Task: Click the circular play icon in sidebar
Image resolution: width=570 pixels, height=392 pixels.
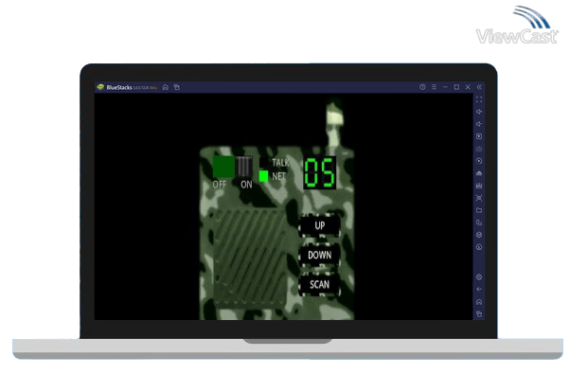Action: coord(479,161)
